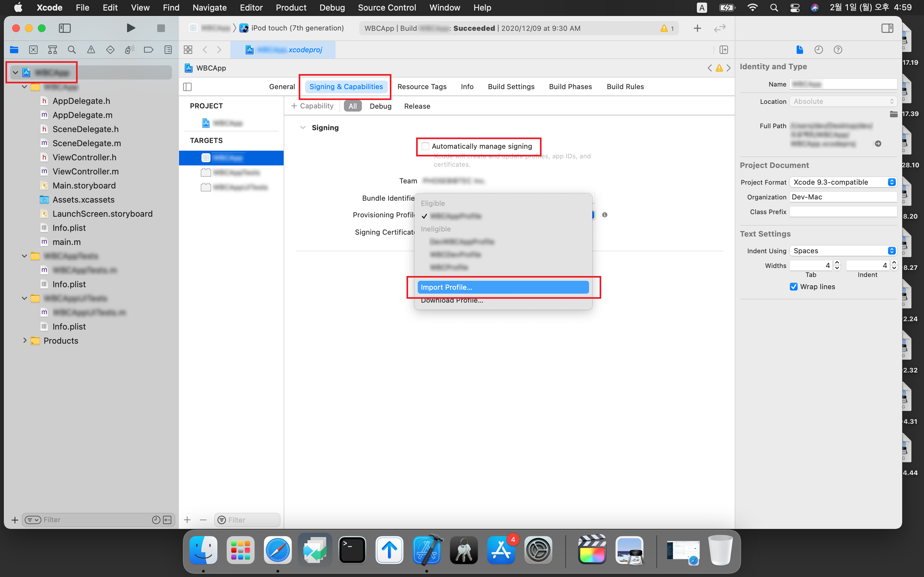
Task: Switch to the Build Settings tab
Action: [x=511, y=87]
